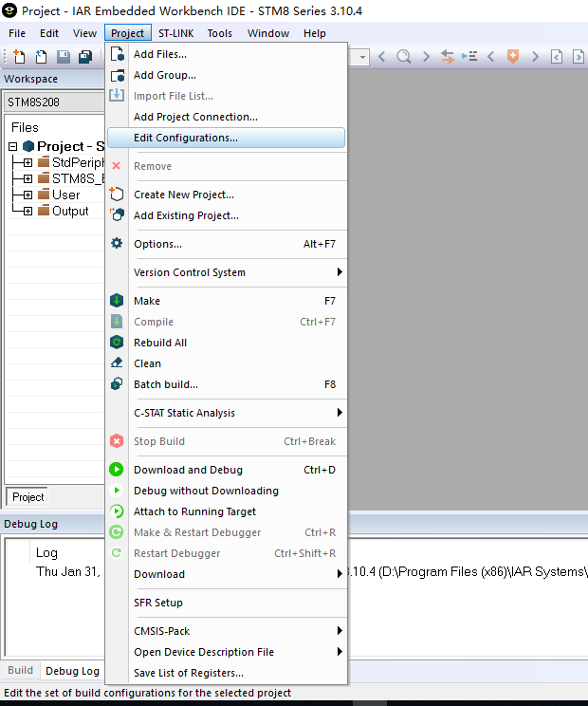Expand the User folder node
This screenshot has height=706, width=588.
(x=28, y=195)
